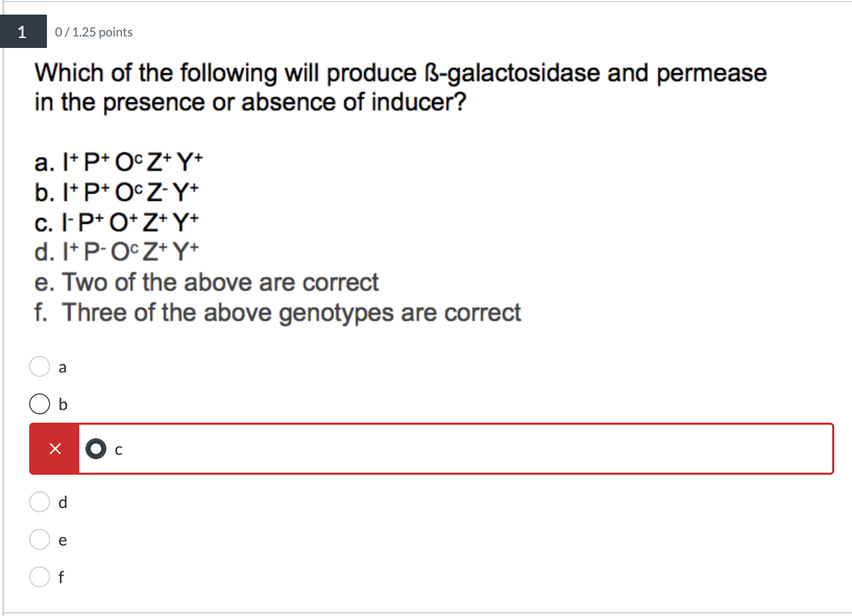Click the letter label a beside its radio

point(63,366)
